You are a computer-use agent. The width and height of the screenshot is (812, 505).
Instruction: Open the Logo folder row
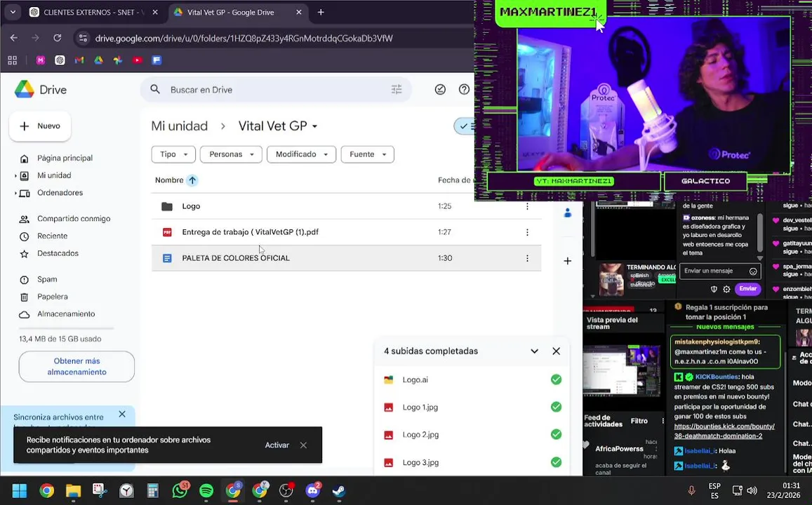coord(347,206)
